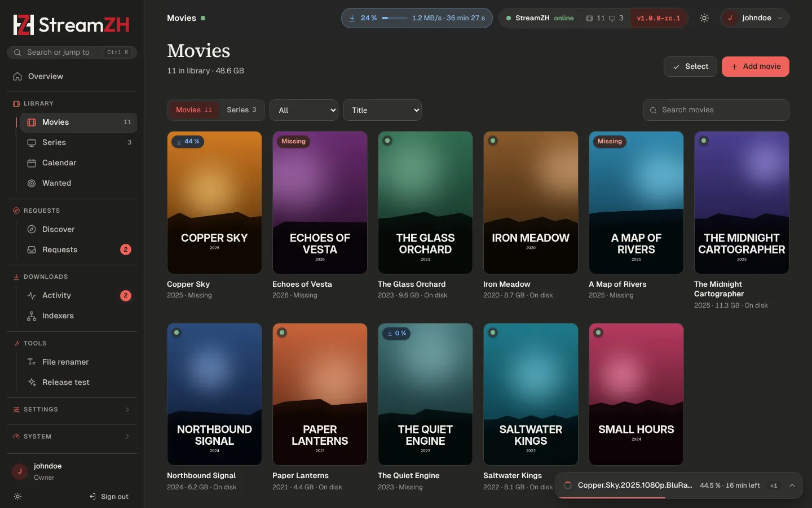Click the v1.0.0-rc.1 version badge

[659, 18]
